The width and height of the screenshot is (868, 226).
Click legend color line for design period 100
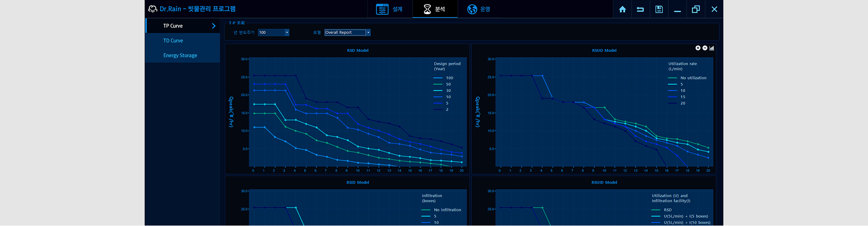tap(438, 78)
